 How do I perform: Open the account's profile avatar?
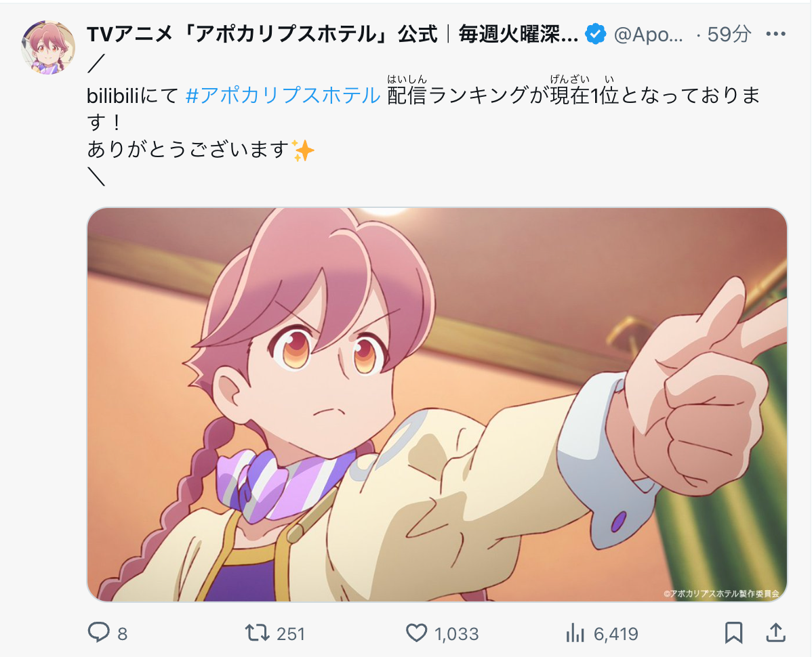point(48,47)
